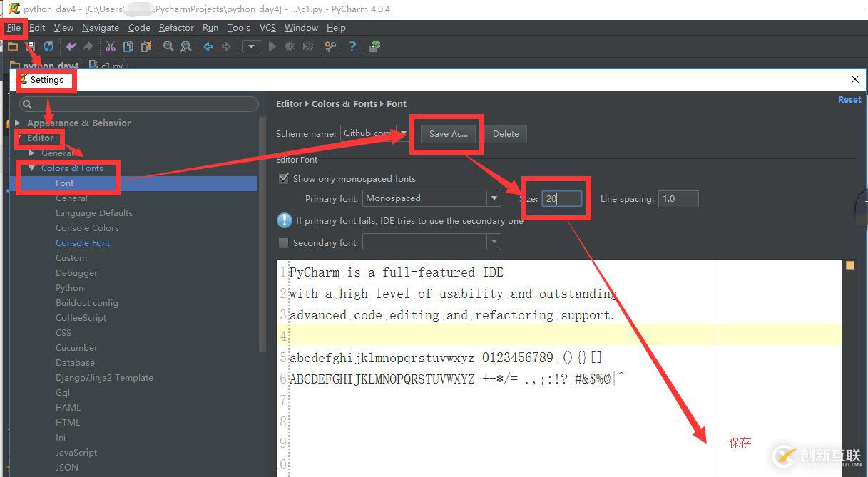Click the Forward navigation arrow icon
This screenshot has width=868, height=477.
(x=226, y=46)
